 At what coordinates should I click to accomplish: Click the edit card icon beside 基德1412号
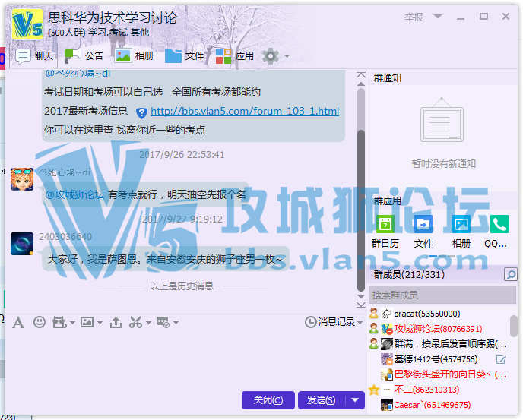coord(501,360)
